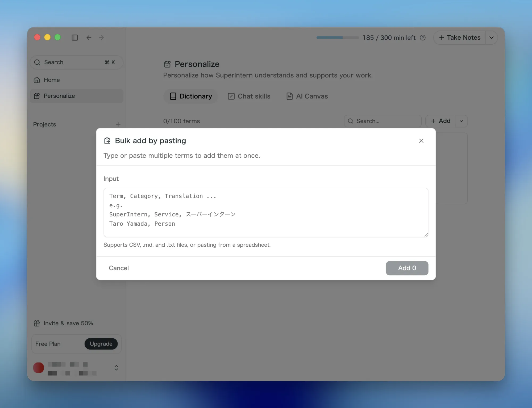Toggle the sidebar panel icon
Viewport: 532px width, 408px height.
[75, 37]
